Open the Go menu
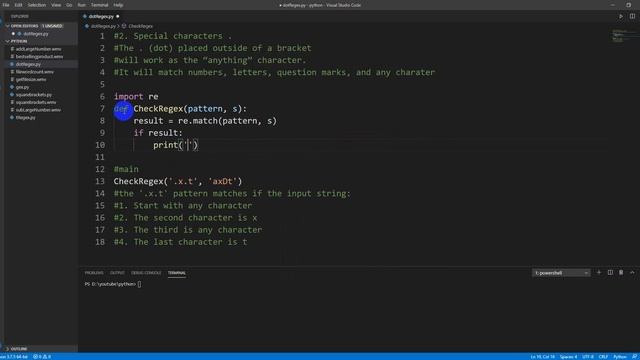640x360 pixels. click(x=69, y=5)
